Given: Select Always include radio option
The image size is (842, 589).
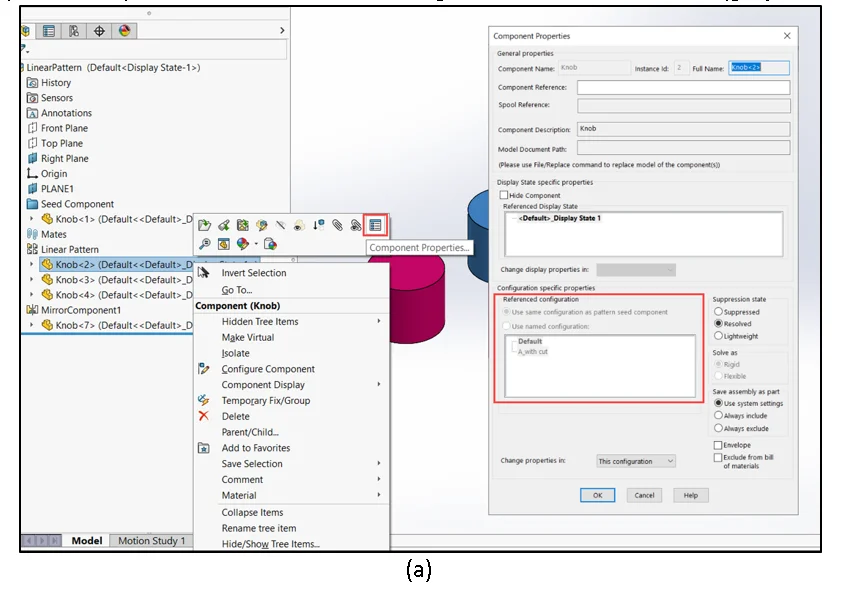Looking at the screenshot, I should point(718,415).
